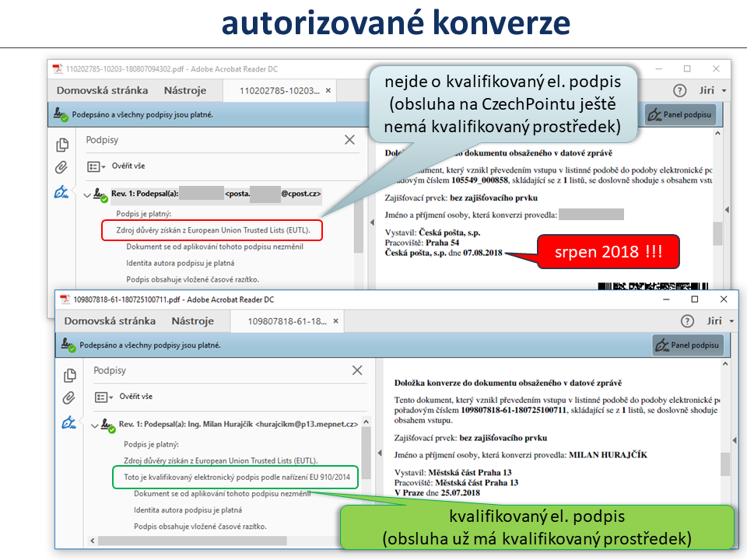Select 'Podpis je platný:' line in lower window
Image resolution: width=747 pixels, height=560 pixels.
151,444
